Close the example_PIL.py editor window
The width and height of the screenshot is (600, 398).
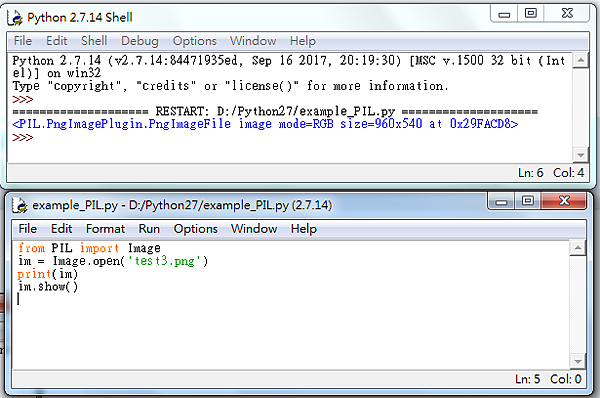[564, 201]
